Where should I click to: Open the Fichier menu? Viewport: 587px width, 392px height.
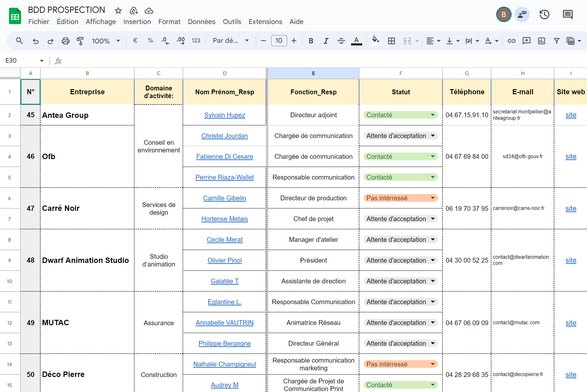[x=39, y=22]
